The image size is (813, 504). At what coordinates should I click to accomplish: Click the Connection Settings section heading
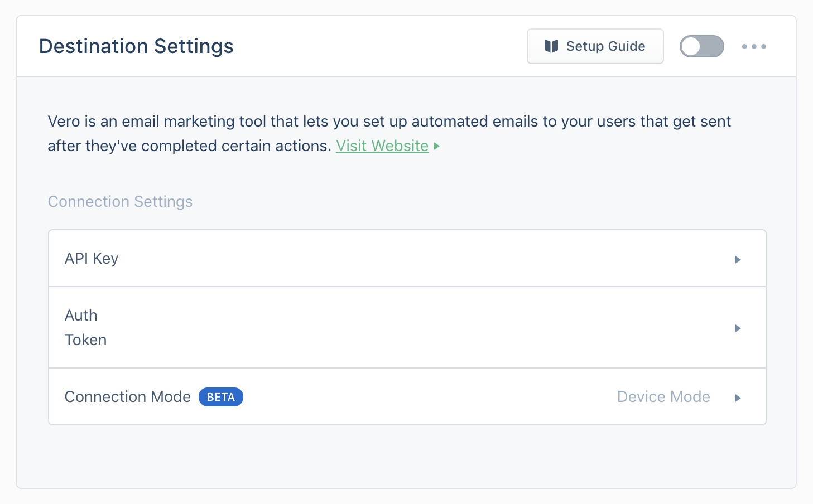(x=120, y=202)
